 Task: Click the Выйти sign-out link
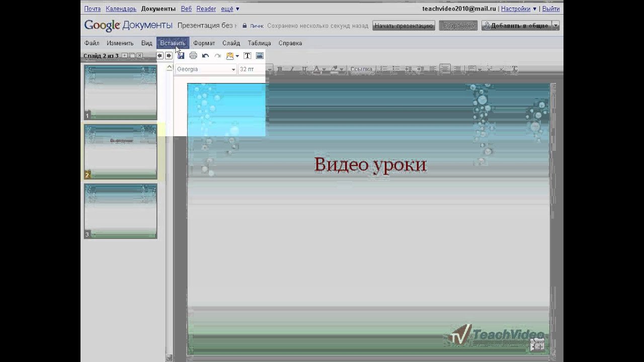click(x=551, y=9)
